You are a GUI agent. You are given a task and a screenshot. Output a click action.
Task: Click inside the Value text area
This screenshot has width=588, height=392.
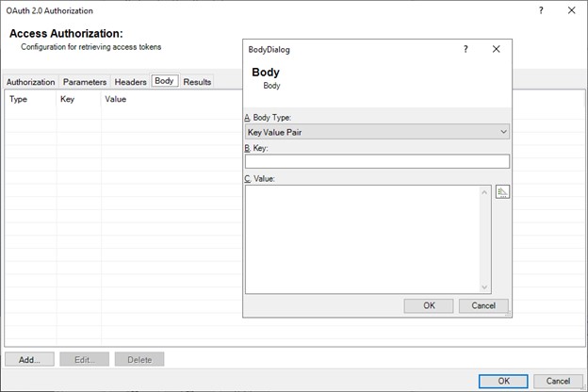coord(367,238)
